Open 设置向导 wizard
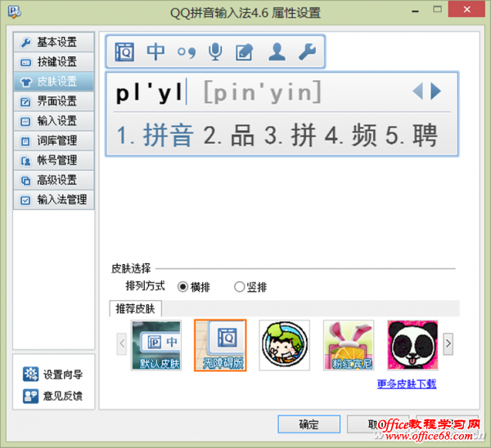 point(53,374)
